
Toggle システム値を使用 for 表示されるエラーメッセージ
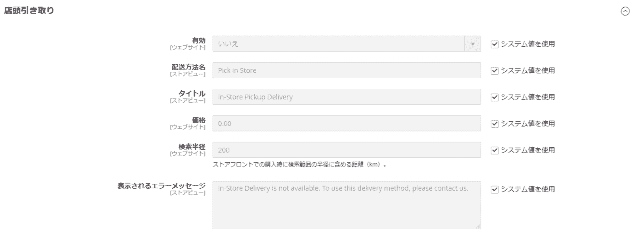tap(495, 190)
